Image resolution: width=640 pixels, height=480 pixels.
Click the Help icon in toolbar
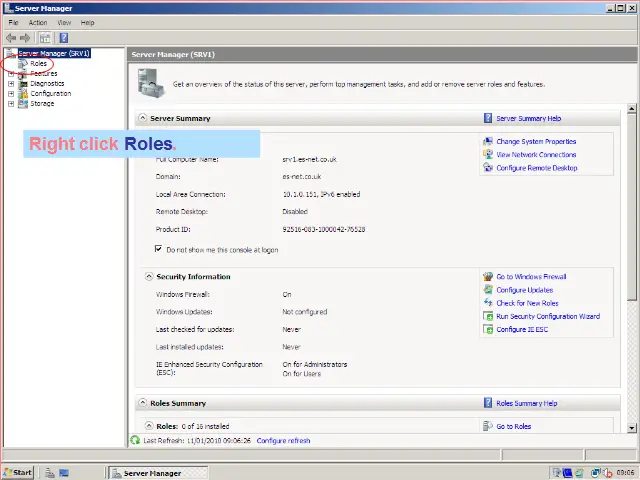tap(63, 38)
